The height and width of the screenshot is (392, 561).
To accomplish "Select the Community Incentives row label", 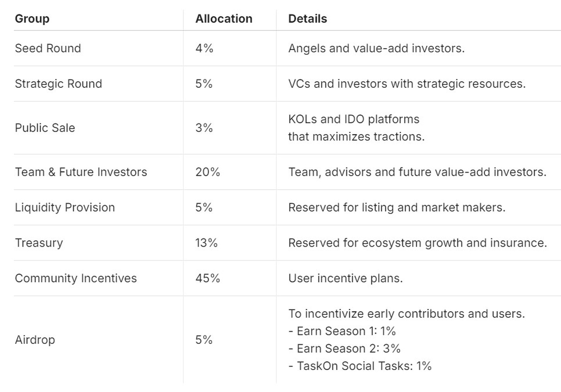I will coord(76,278).
